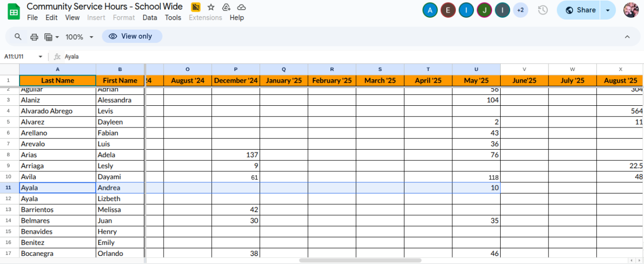Click the move to folder icon
The image size is (644, 264).
click(x=226, y=7)
